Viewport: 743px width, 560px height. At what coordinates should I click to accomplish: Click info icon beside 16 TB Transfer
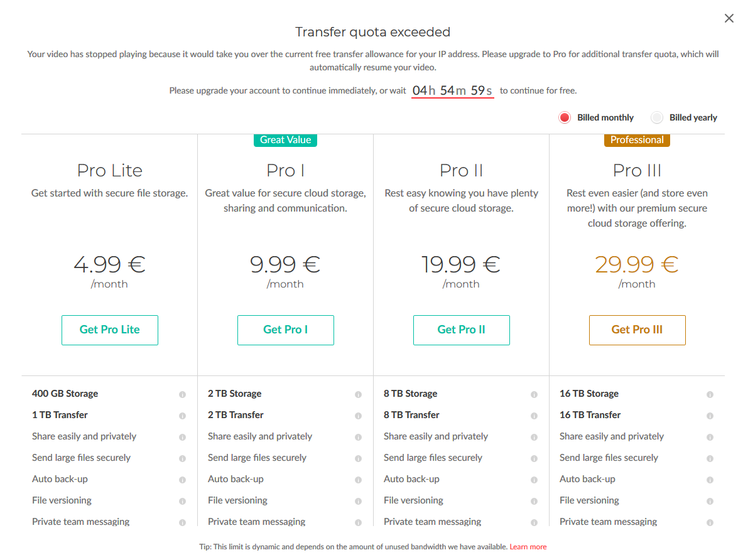tap(710, 416)
